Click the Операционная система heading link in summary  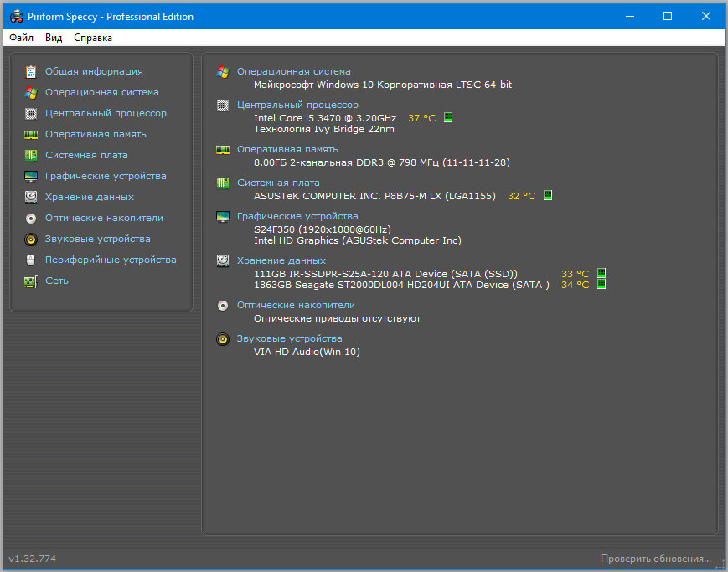click(x=294, y=71)
